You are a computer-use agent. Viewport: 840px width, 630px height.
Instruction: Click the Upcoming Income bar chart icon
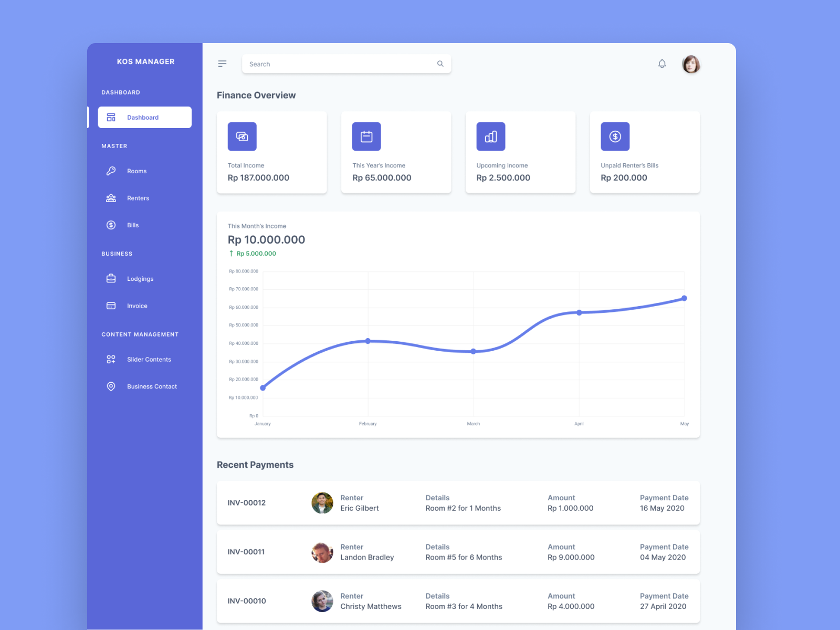click(x=490, y=136)
